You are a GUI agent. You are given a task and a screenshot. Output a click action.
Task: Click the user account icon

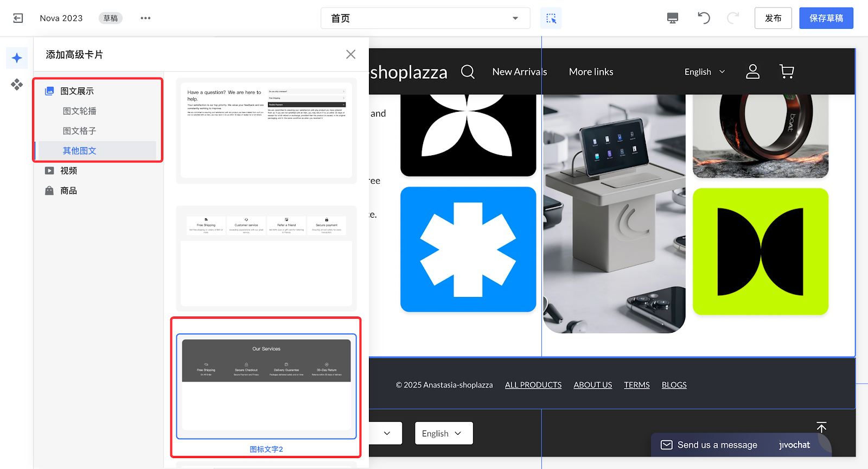click(x=752, y=72)
